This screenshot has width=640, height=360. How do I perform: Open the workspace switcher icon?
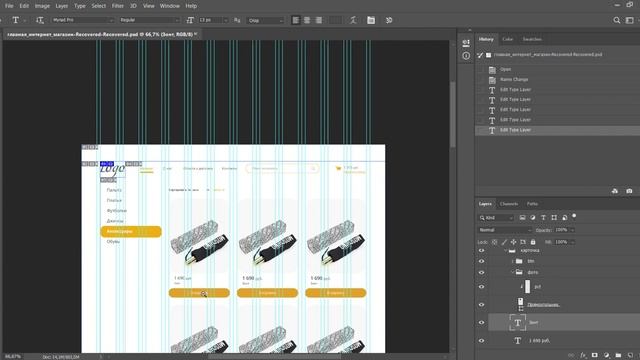click(x=630, y=20)
